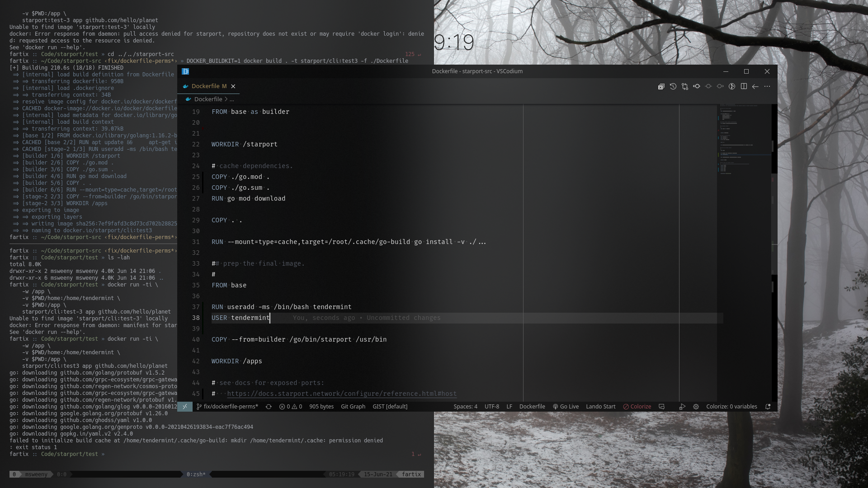Click the split editor right icon
This screenshot has width=868, height=488.
744,86
